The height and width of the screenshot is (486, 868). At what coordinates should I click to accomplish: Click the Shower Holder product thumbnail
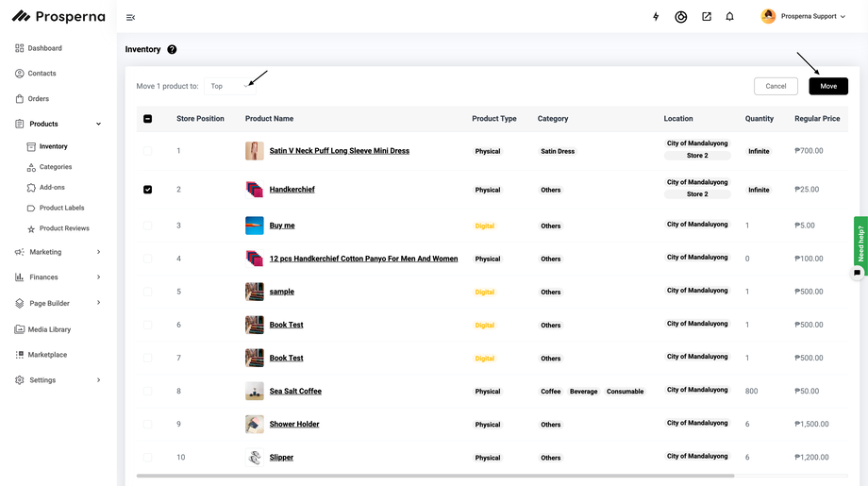tap(255, 425)
